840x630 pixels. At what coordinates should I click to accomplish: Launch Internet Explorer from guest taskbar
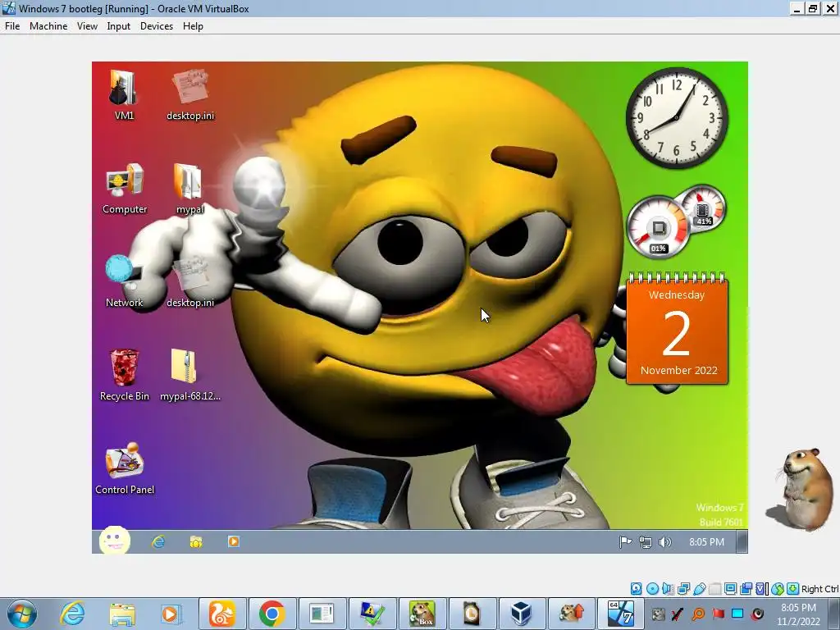158,542
